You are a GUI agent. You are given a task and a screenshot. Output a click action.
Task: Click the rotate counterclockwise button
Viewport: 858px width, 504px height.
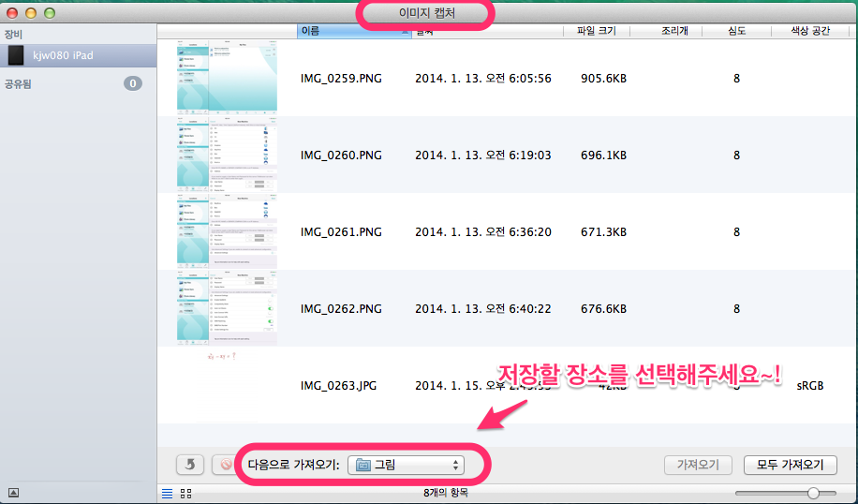click(x=190, y=464)
